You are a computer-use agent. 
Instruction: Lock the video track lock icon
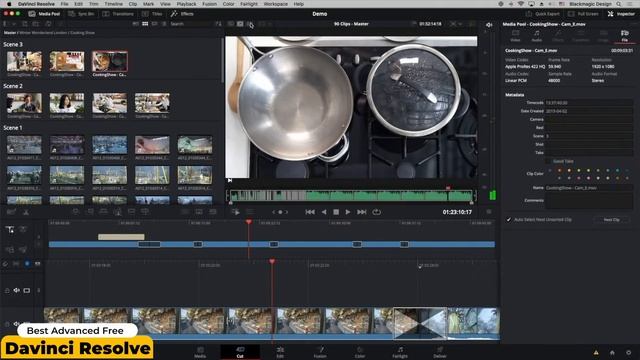coord(7,290)
